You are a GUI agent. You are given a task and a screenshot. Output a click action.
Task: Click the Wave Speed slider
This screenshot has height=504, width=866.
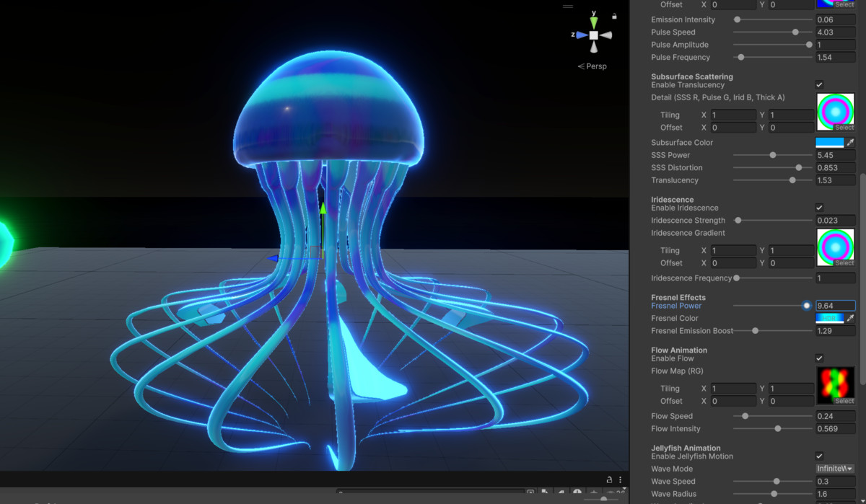[x=773, y=482]
